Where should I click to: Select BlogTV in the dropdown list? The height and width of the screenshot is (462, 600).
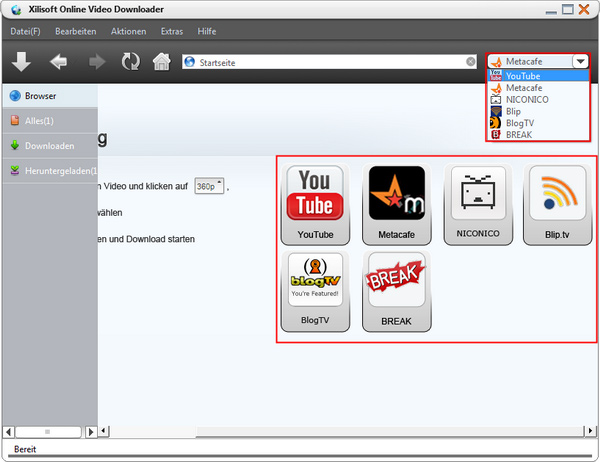(x=538, y=123)
